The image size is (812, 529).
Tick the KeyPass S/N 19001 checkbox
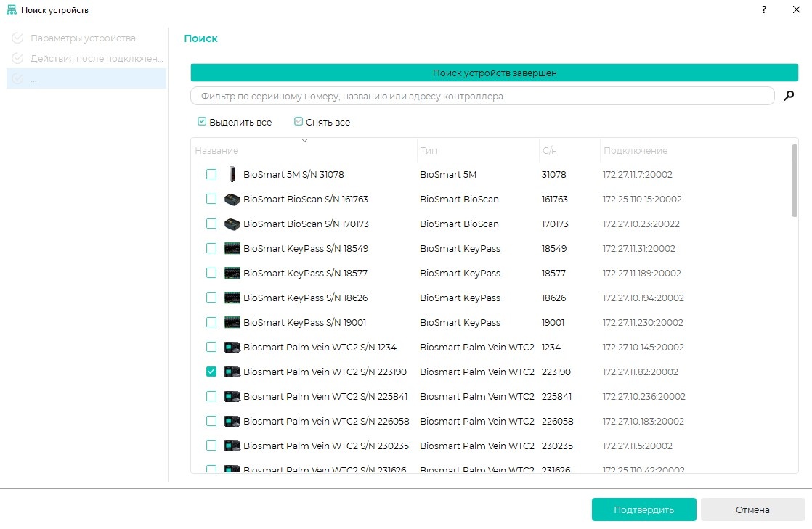(x=211, y=322)
